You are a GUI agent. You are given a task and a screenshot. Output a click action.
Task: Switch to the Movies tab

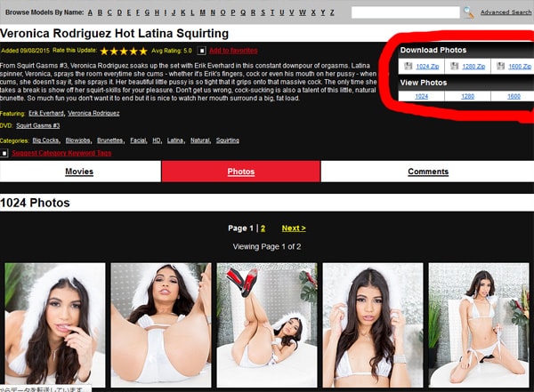tap(79, 172)
